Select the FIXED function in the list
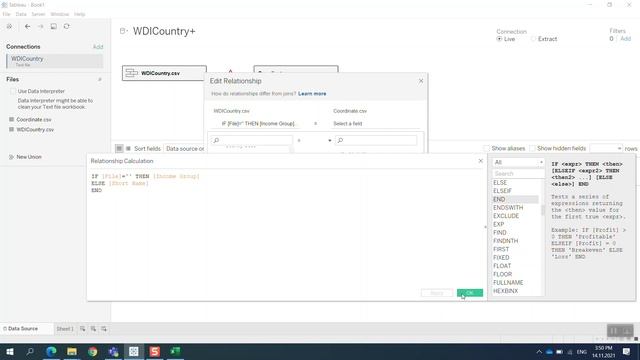 click(501, 258)
